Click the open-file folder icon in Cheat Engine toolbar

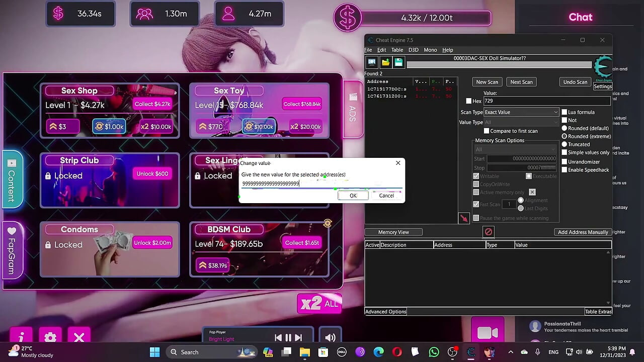coord(385,62)
